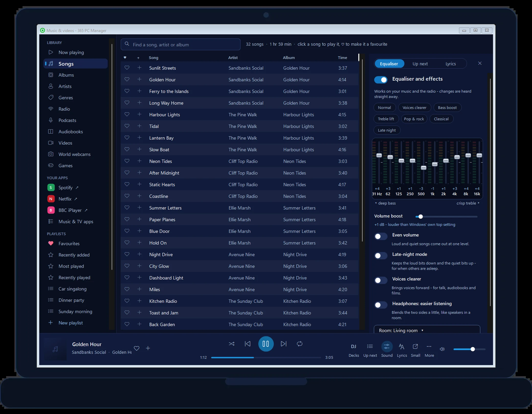Screen dimensions: 532x414
Task: Turn on Voices clearer effect switch
Action: pos(381,280)
